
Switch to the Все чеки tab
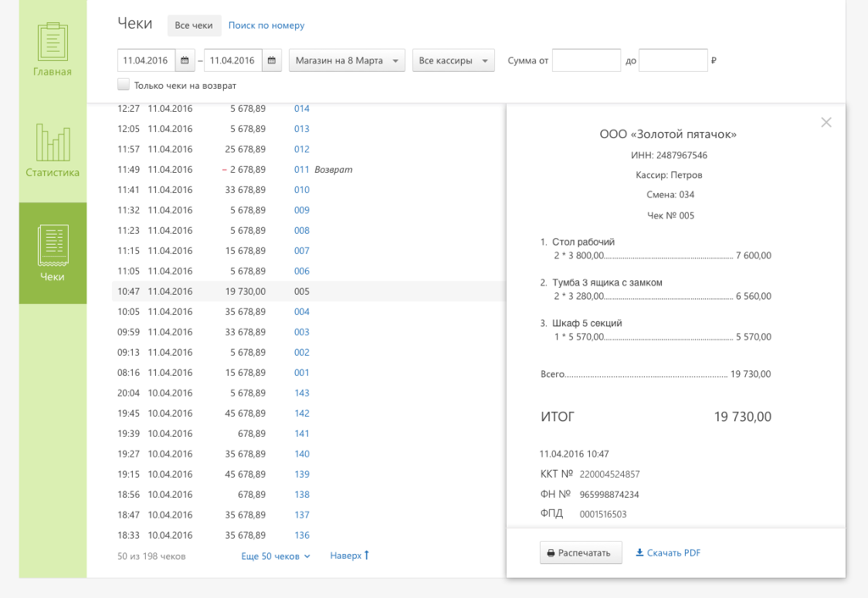194,25
